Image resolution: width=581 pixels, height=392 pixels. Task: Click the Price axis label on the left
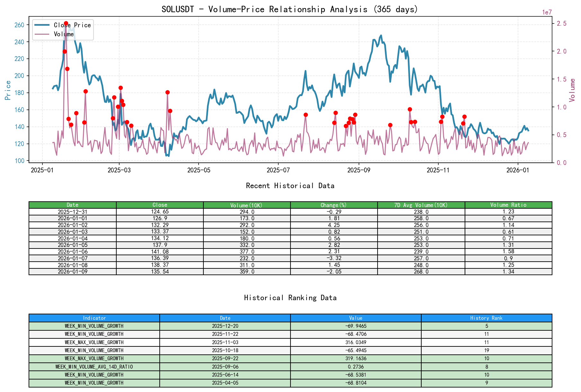8,90
